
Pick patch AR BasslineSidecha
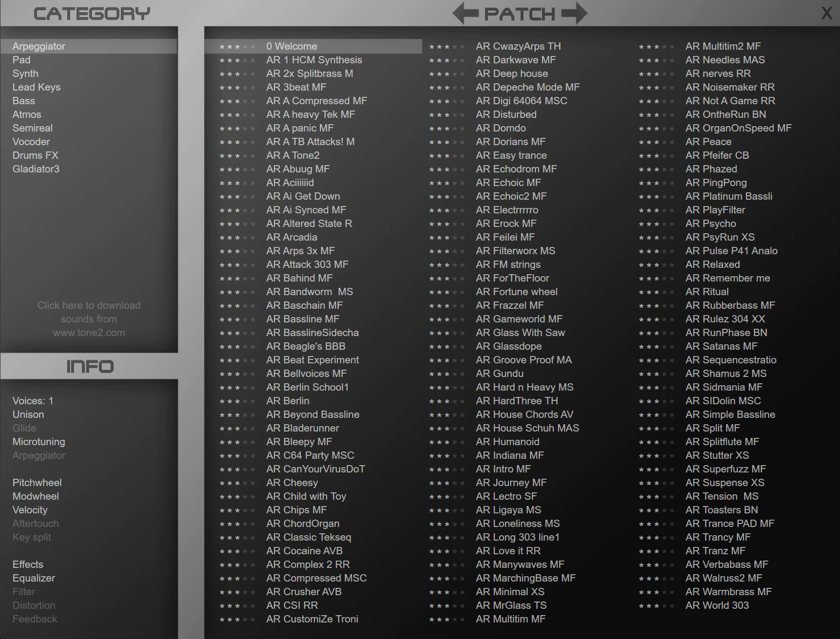click(x=312, y=333)
